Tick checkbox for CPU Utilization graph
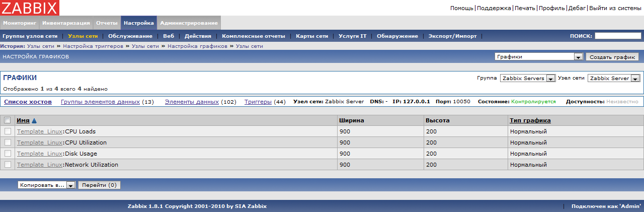Screen dimensions: 644x212 coord(7,143)
